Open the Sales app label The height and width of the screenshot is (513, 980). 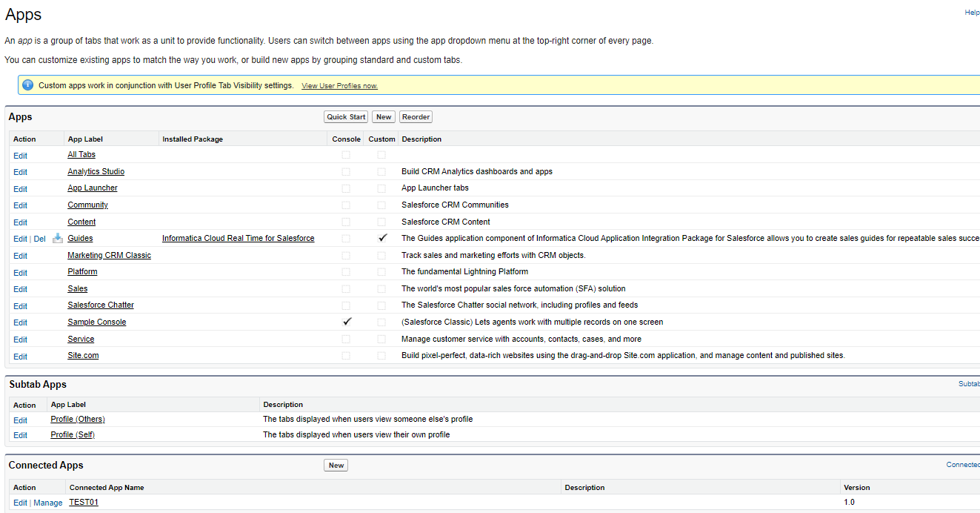pos(78,288)
